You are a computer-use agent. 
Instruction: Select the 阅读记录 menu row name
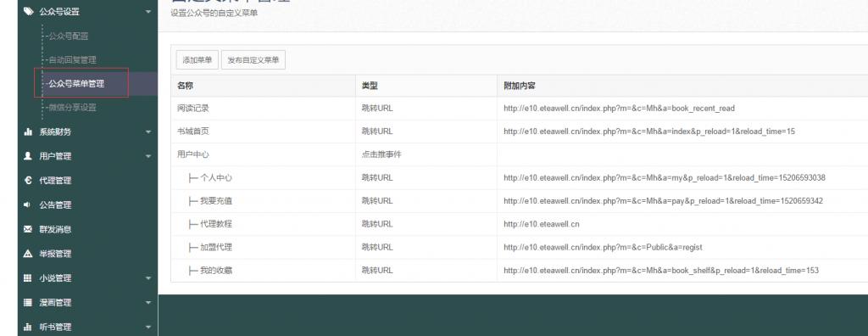click(x=193, y=108)
